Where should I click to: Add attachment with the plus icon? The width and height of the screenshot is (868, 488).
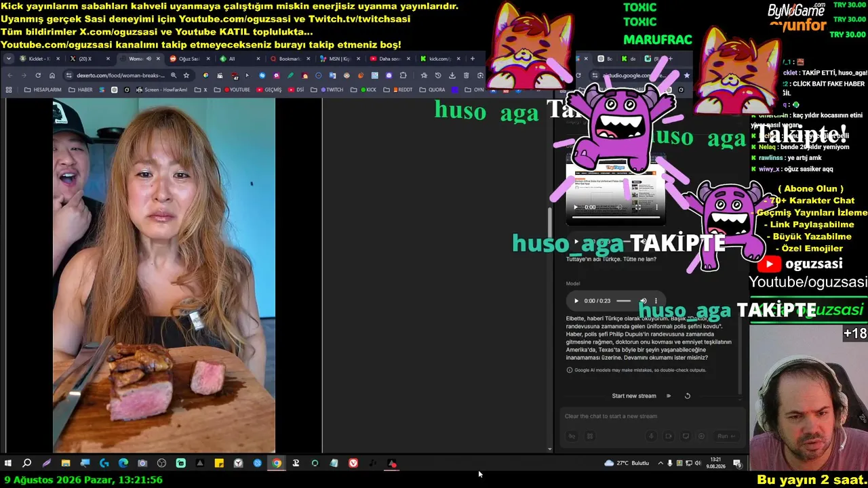point(702,436)
